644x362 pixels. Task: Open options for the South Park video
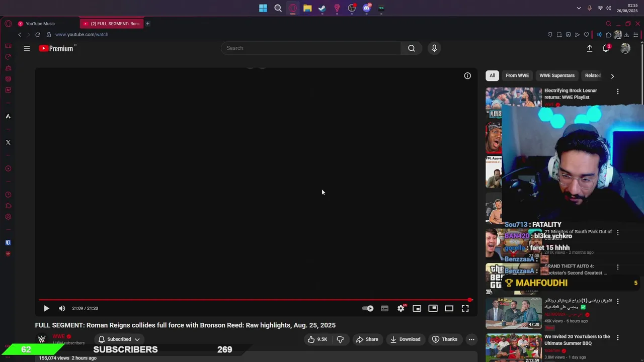tap(618, 232)
